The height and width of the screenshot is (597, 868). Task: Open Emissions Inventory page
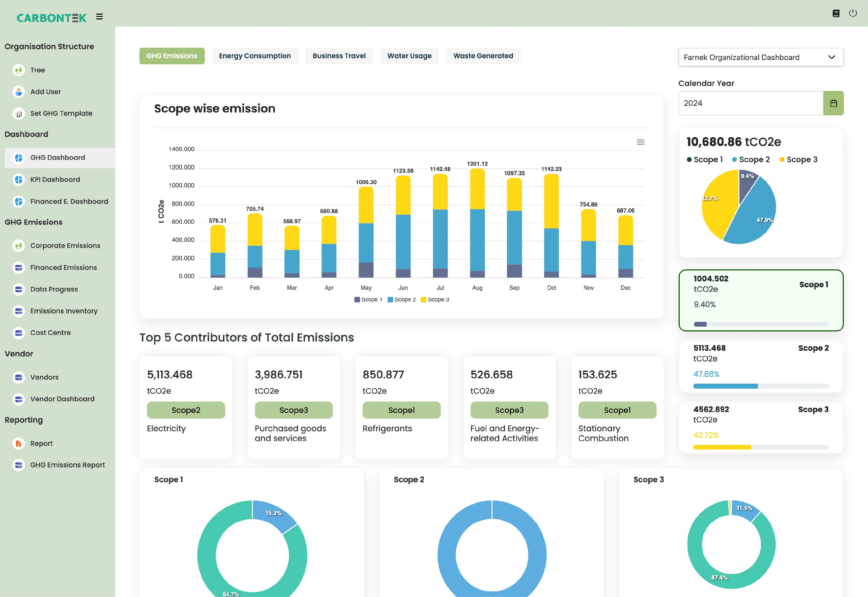click(x=64, y=311)
